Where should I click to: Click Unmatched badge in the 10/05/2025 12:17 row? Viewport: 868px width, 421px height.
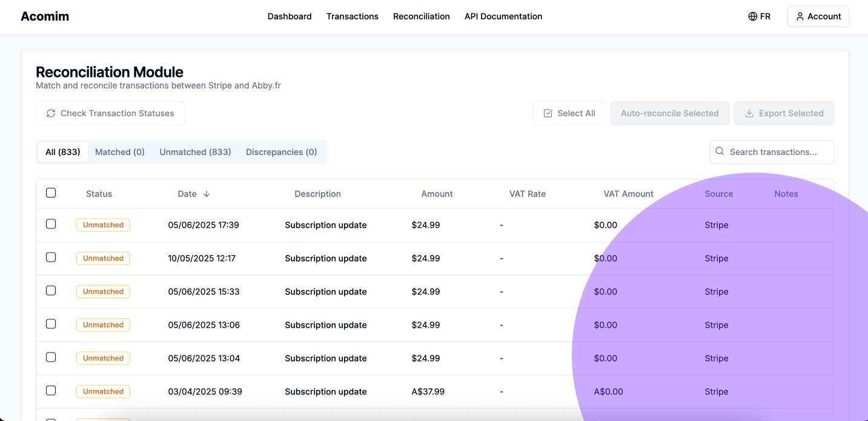[103, 258]
